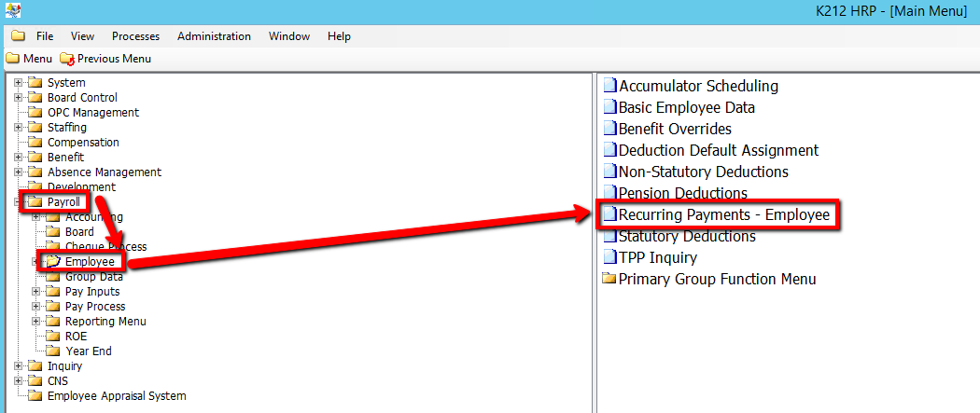Viewport: 980px width, 413px height.
Task: Click the application icon in title bar
Action: point(12,12)
